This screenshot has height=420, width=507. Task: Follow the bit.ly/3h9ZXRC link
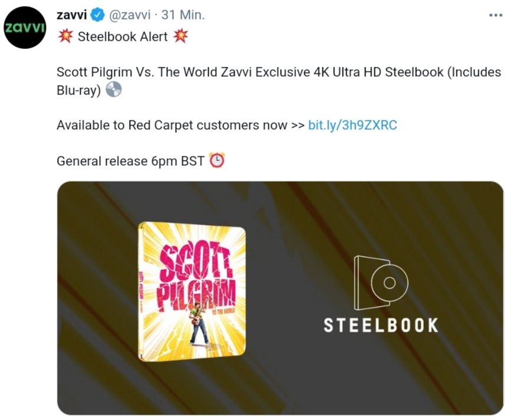[353, 125]
